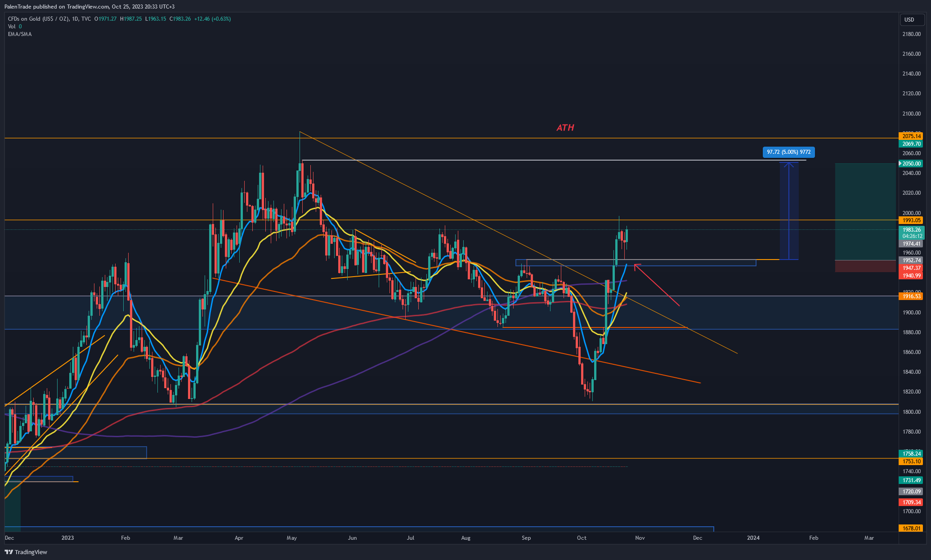Select the 2075.14 orange price label

pyautogui.click(x=911, y=136)
